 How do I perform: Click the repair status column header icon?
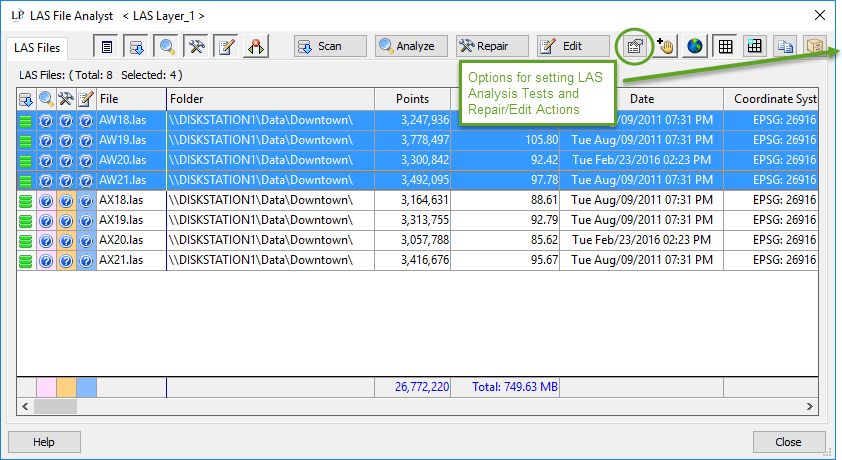(x=66, y=99)
